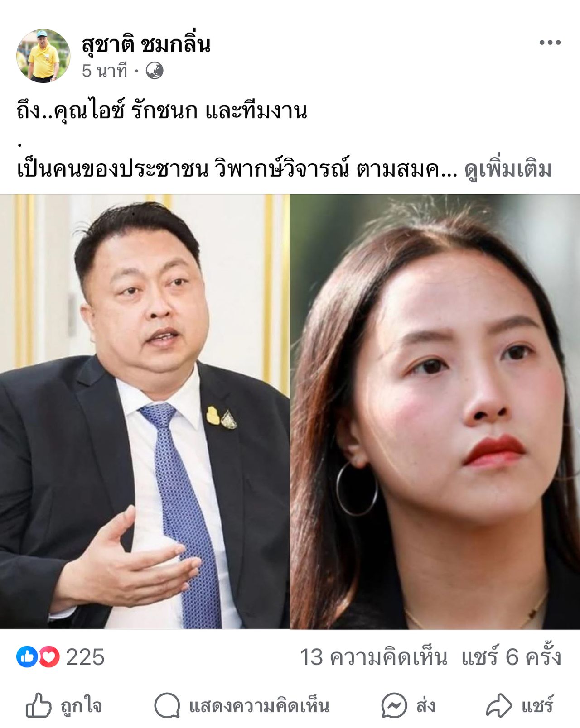Expand post text with ดูเพิ่มเติม

tap(508, 170)
